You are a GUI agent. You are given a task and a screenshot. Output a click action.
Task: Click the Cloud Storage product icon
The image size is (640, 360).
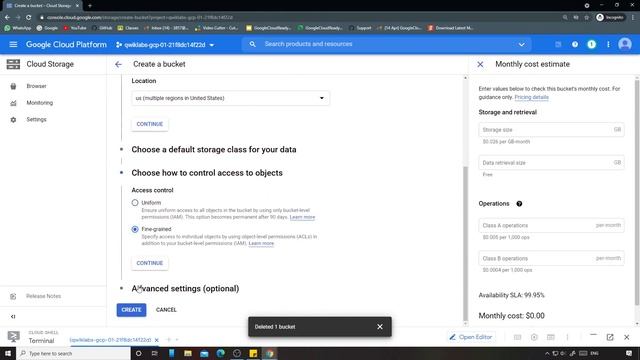[13, 64]
